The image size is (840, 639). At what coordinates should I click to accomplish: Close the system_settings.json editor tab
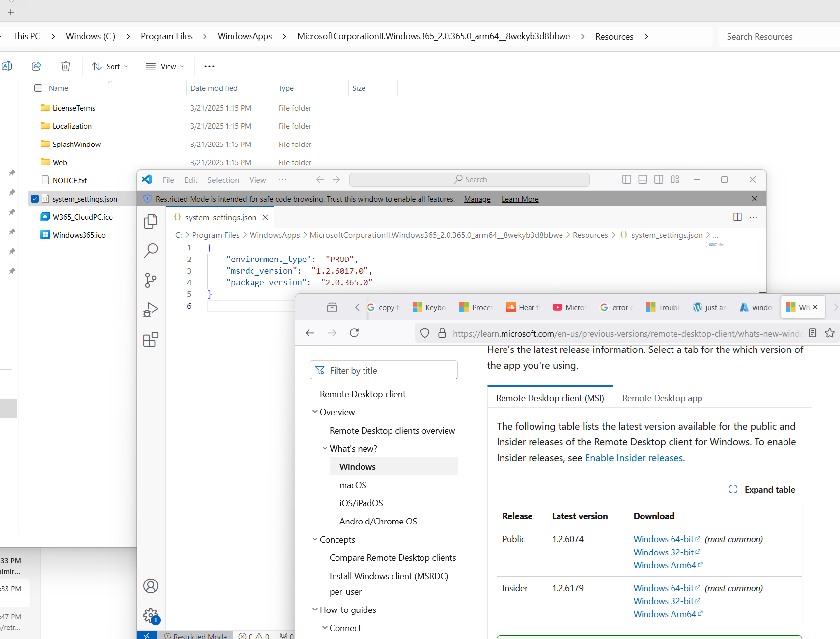click(x=265, y=217)
